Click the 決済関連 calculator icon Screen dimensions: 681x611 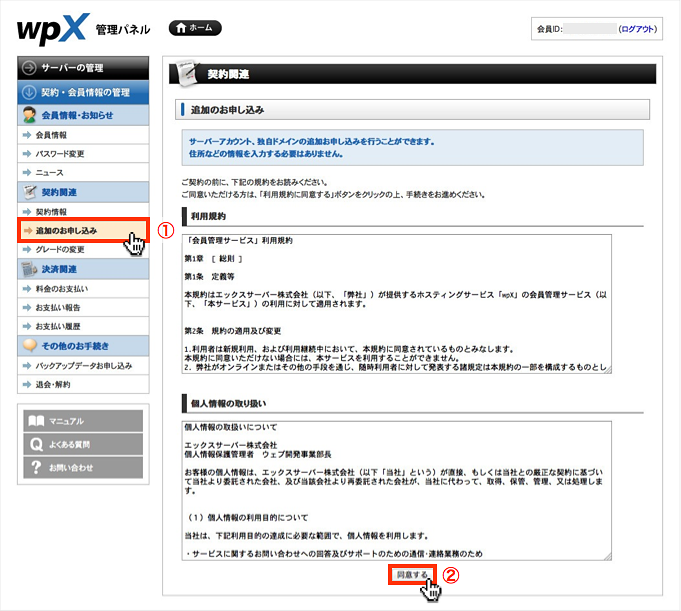[x=30, y=269]
